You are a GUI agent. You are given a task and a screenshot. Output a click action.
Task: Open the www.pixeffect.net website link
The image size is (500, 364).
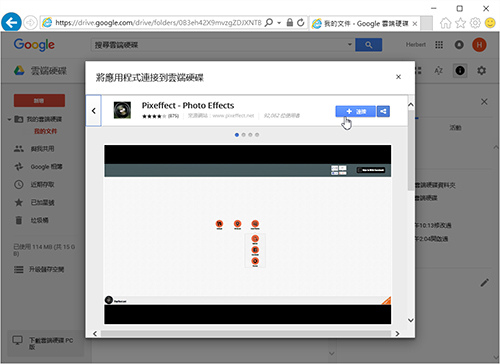point(233,116)
